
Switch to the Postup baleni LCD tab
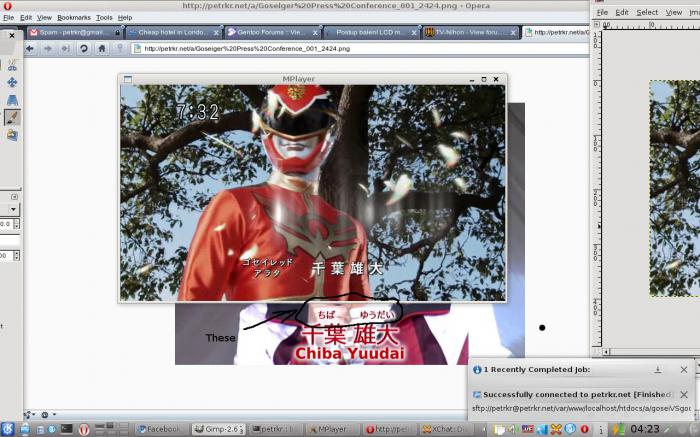coord(369,33)
